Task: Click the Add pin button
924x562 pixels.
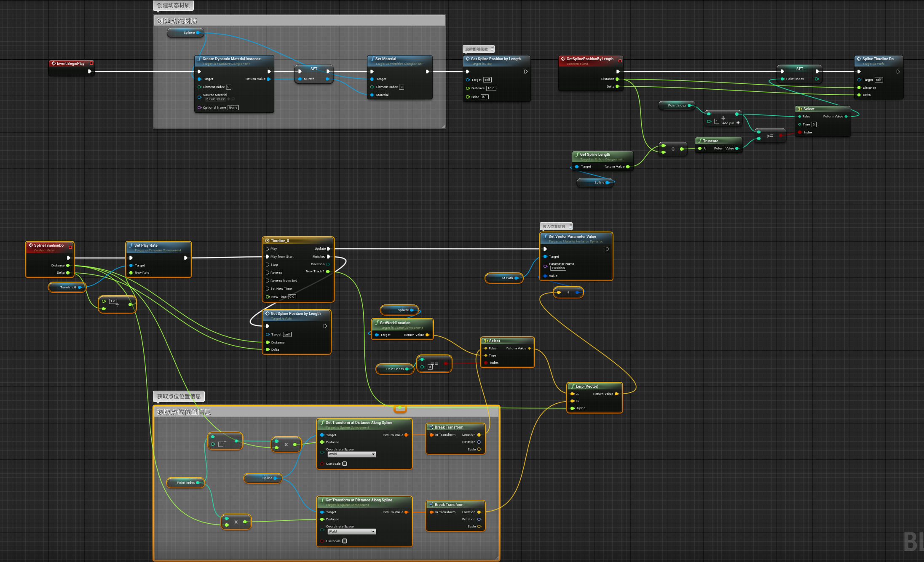Action: click(x=738, y=123)
